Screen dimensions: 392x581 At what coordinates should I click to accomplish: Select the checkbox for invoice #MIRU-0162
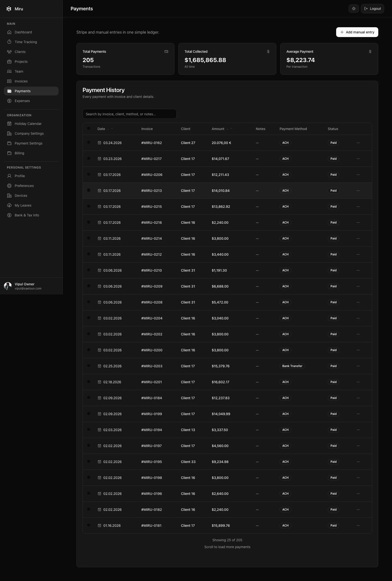point(89,143)
